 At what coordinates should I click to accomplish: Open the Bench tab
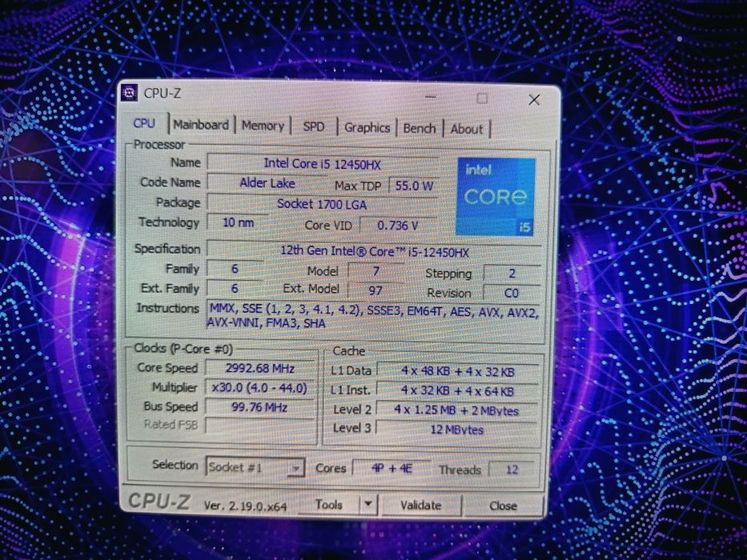[420, 129]
